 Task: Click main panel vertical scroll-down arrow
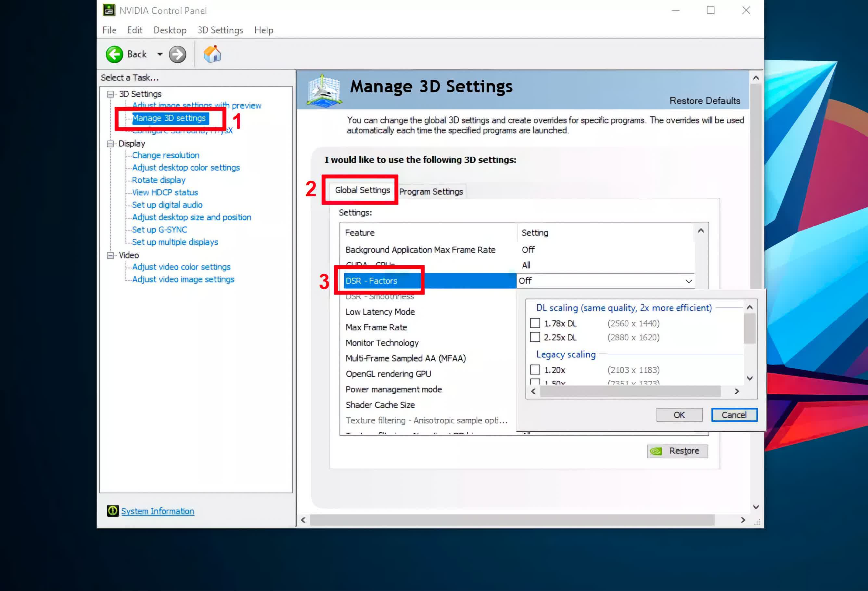pyautogui.click(x=756, y=507)
